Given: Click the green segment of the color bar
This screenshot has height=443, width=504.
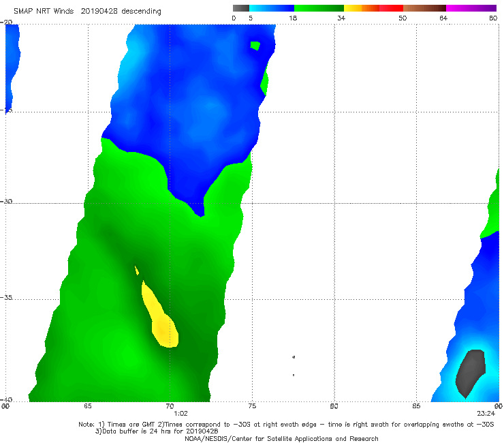Looking at the screenshot, I should (x=319, y=8).
